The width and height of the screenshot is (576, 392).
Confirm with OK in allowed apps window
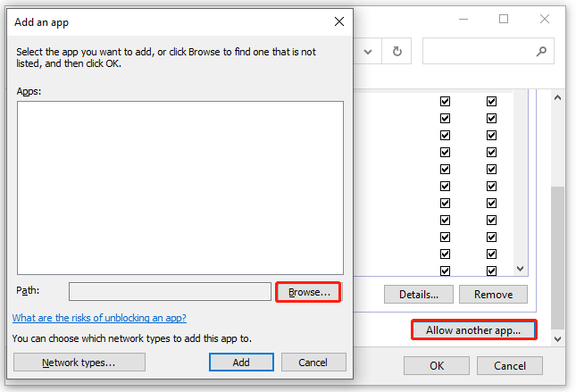437,365
